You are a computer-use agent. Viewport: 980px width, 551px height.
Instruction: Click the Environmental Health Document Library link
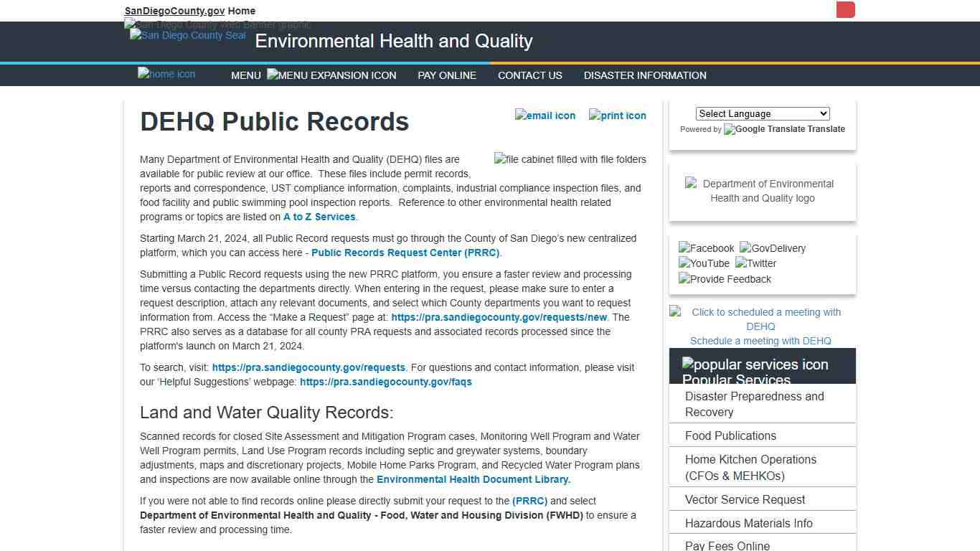pyautogui.click(x=472, y=479)
